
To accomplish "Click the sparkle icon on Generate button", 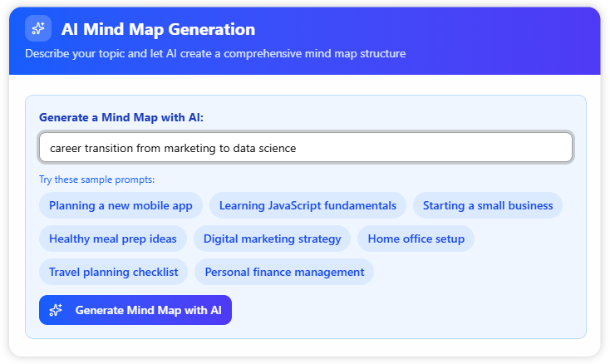I will [57, 310].
